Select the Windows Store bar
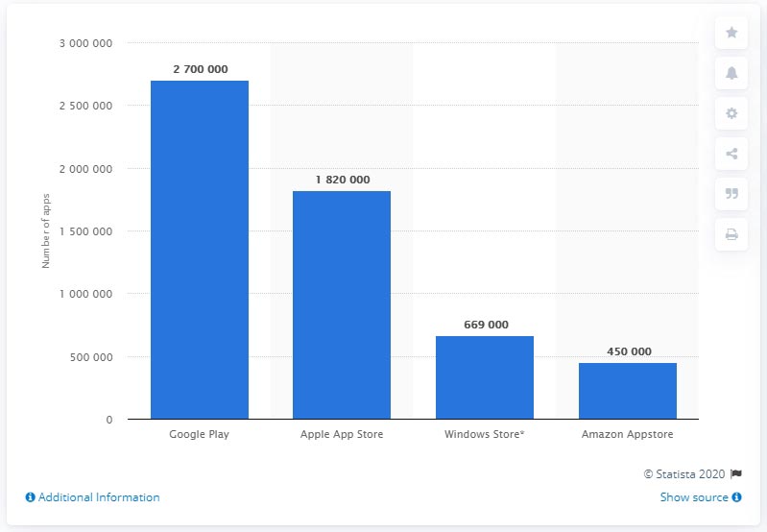 pos(485,377)
